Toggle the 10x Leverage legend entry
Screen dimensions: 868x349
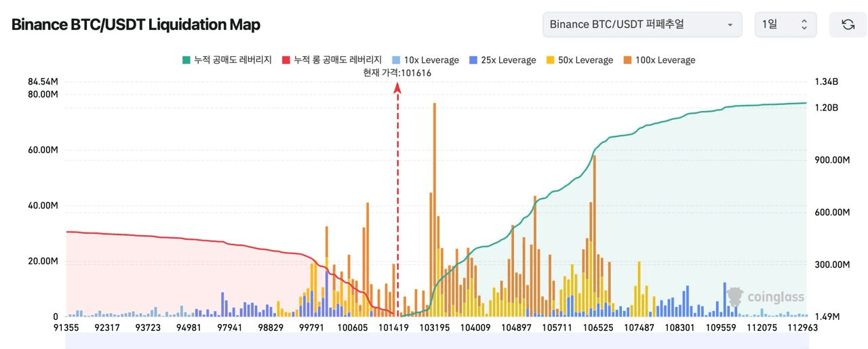(x=425, y=60)
